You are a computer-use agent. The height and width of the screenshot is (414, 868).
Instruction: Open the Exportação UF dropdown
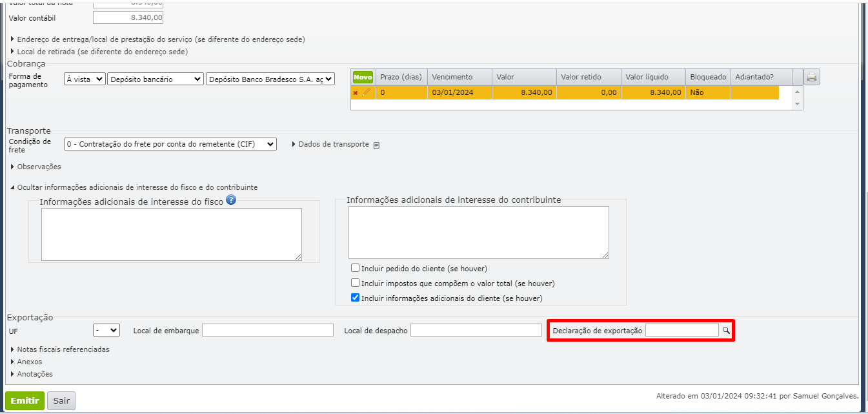pos(106,330)
